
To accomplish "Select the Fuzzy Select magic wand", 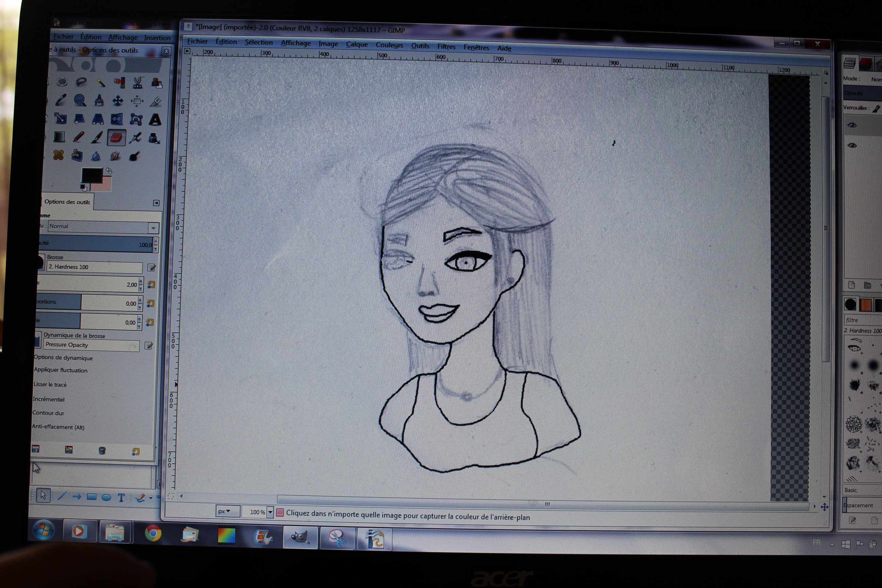I will (100, 82).
